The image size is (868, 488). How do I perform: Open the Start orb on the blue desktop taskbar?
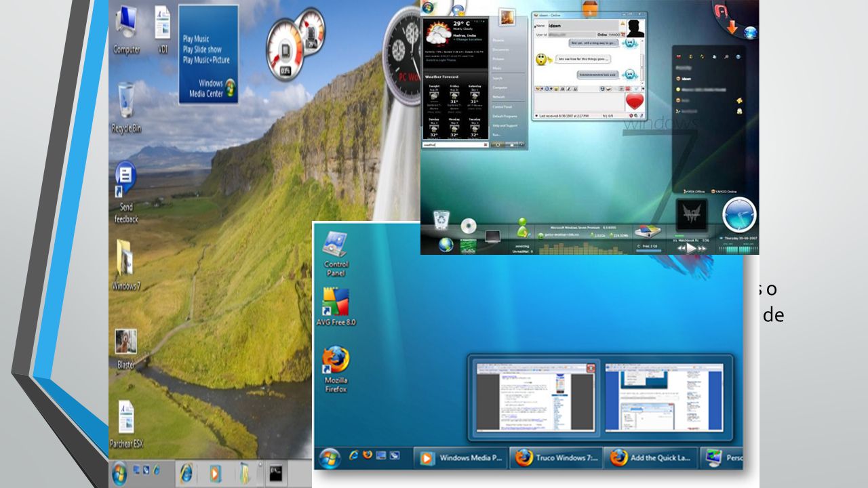click(x=330, y=457)
